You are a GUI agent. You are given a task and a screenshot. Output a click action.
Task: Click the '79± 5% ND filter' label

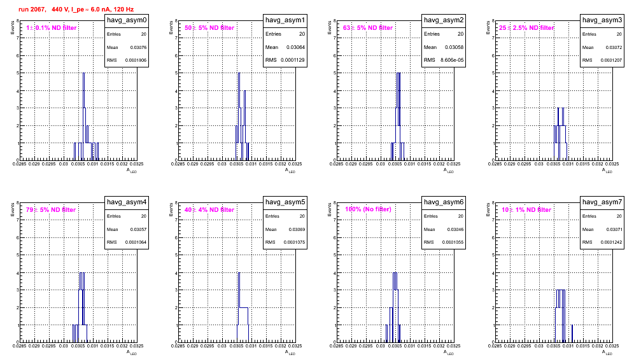pos(51,210)
